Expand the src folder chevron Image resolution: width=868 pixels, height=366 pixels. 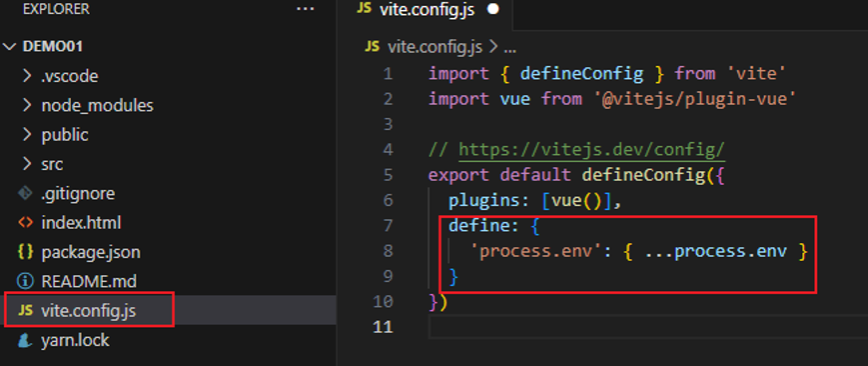pos(27,164)
